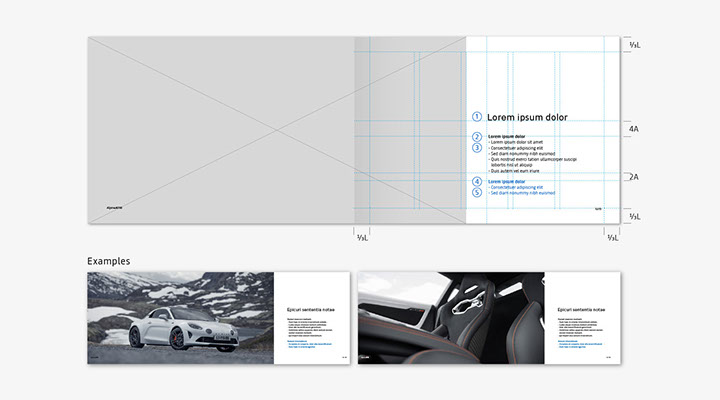Select the circled number 4 annotation

[x=477, y=181]
